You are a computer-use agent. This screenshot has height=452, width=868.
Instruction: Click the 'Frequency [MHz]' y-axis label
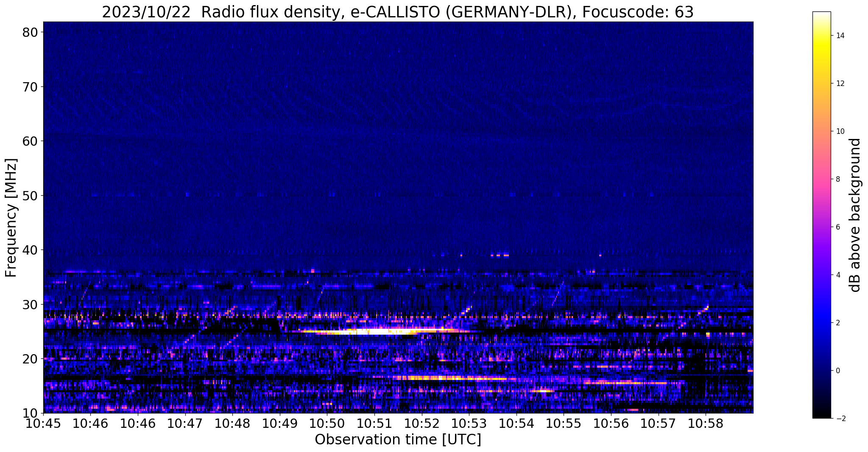11,218
